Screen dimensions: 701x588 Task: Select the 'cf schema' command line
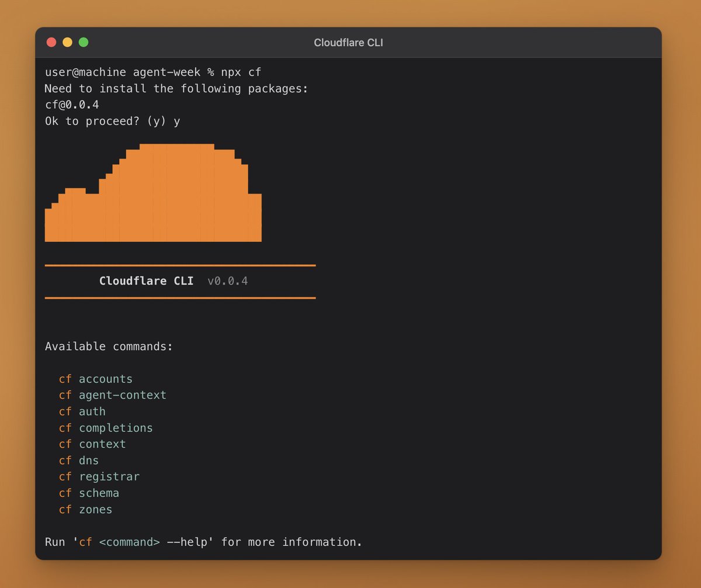click(x=89, y=493)
